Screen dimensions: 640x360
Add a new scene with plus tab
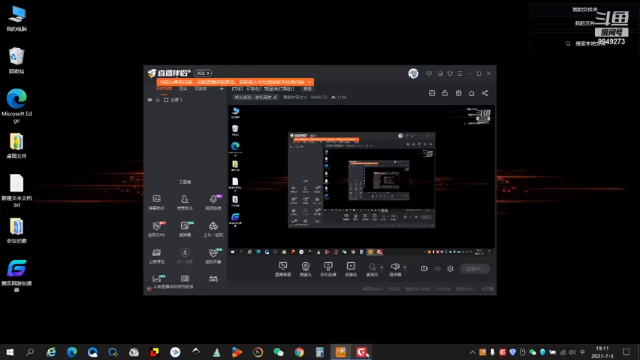click(x=222, y=89)
